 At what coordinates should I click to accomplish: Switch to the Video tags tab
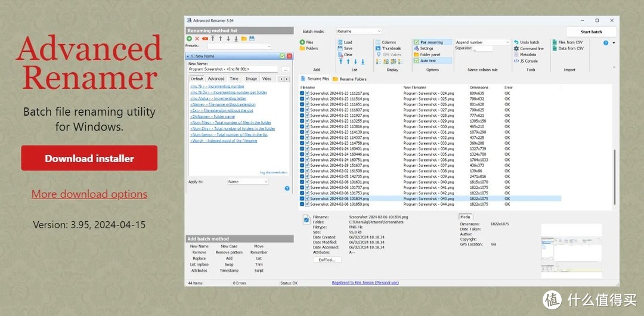[x=267, y=79]
